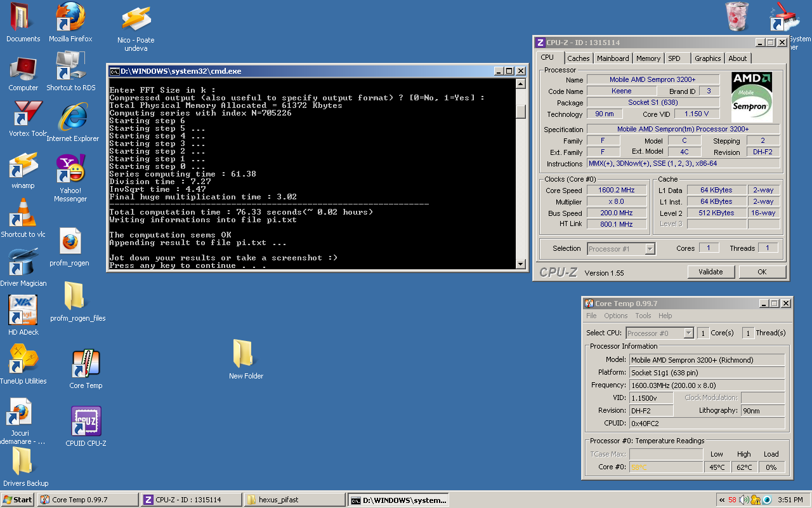
Task: Switch to Core Temp 0.99.7 taskbar button
Action: [88, 500]
